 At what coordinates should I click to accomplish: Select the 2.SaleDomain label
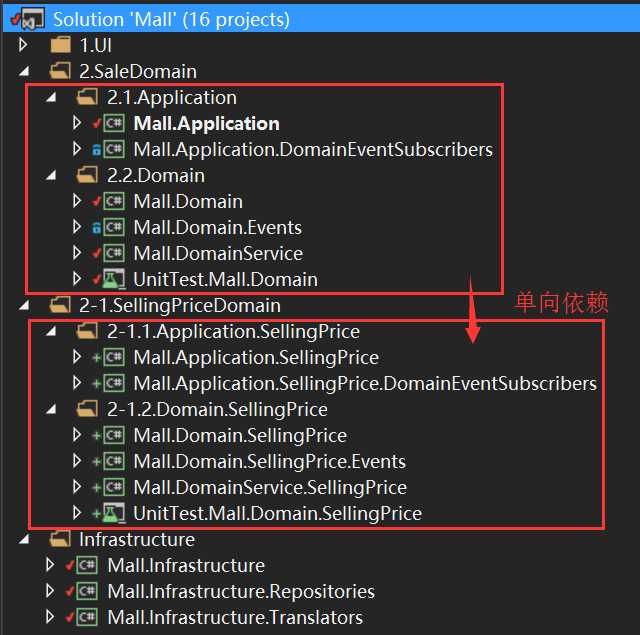click(x=138, y=71)
